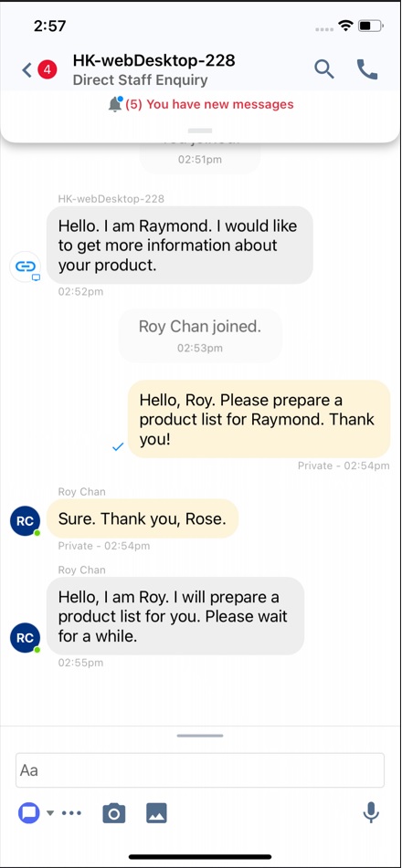Tap the chat bubble message mode icon
This screenshot has height=868, width=402.
(29, 813)
